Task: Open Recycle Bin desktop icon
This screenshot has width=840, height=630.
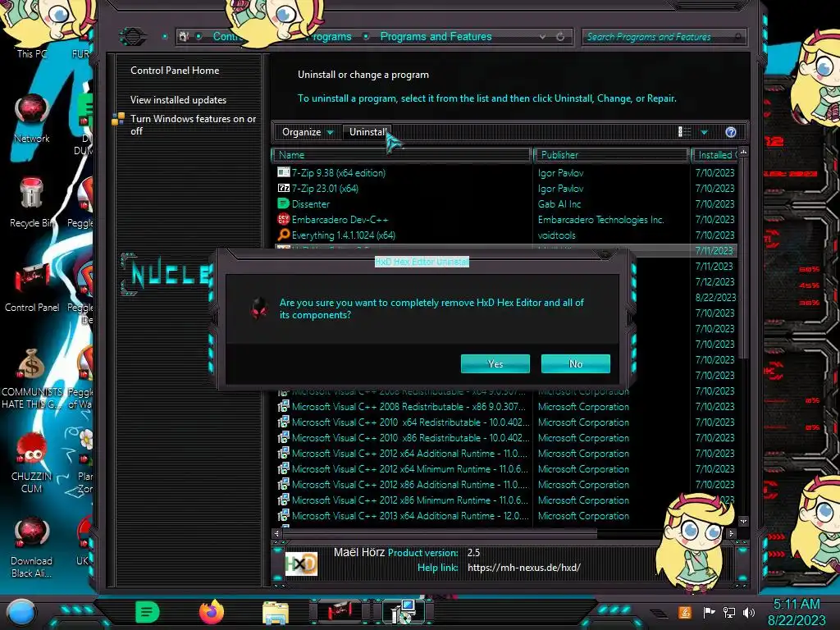Action: pyautogui.click(x=32, y=203)
